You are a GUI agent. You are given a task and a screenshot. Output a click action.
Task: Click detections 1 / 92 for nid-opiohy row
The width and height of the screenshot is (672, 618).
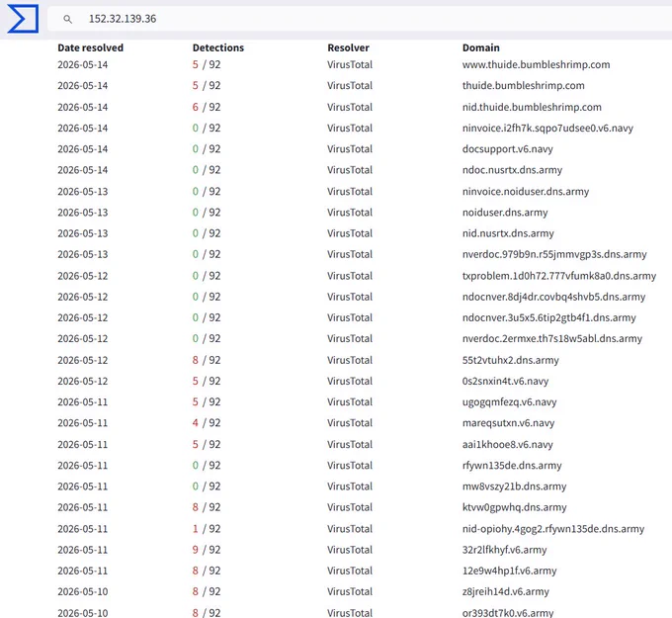pyautogui.click(x=207, y=530)
